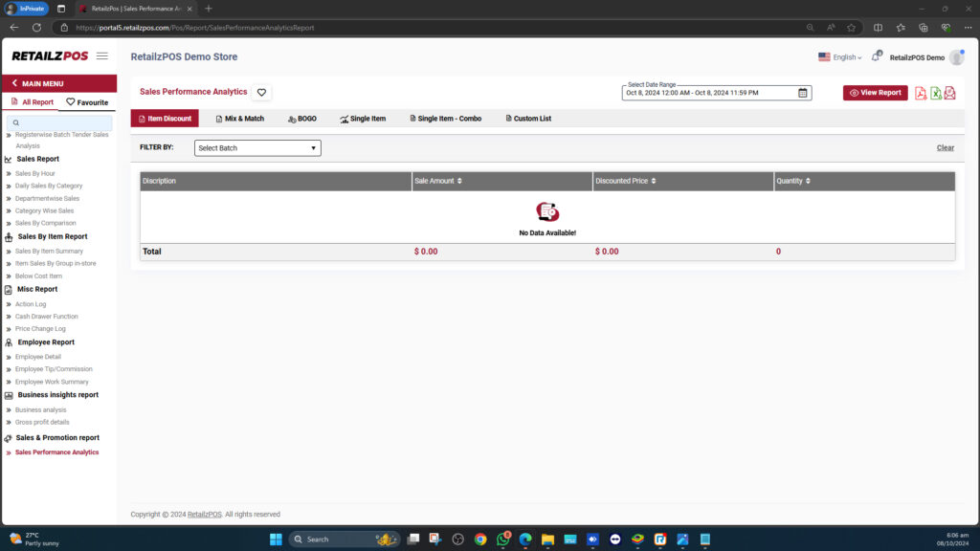This screenshot has width=980, height=551.
Task: Switch to the Favourite reports tab
Action: (90, 100)
